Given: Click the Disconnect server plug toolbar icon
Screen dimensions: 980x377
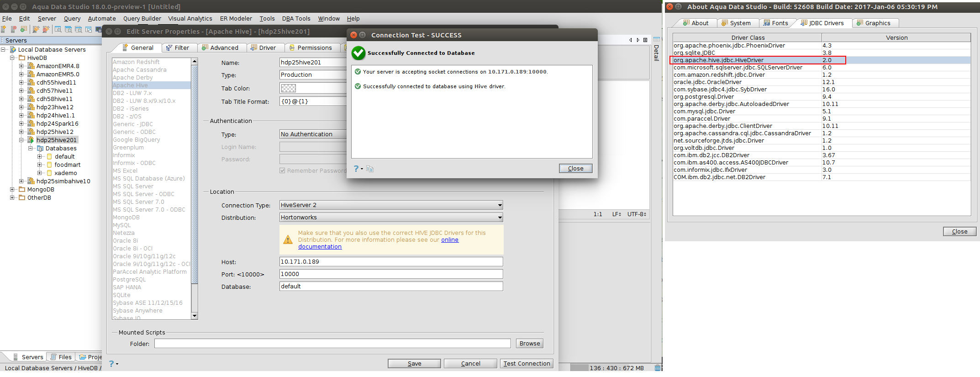Looking at the screenshot, I should coord(46,29).
